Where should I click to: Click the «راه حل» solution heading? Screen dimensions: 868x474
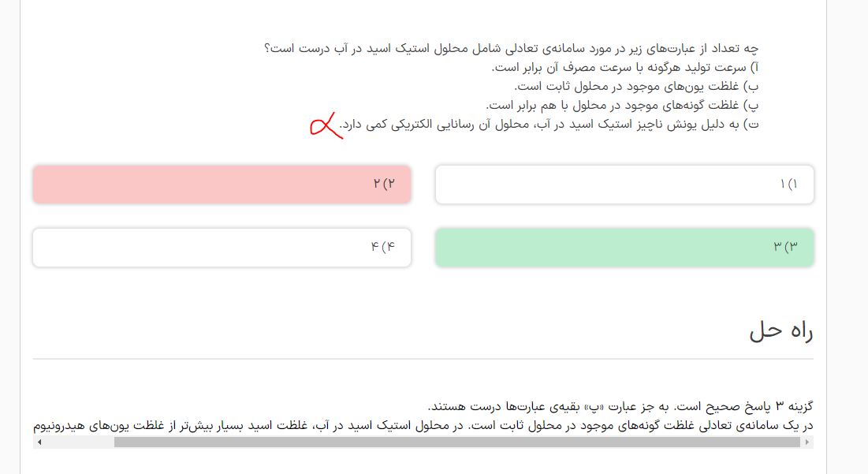coord(780,331)
